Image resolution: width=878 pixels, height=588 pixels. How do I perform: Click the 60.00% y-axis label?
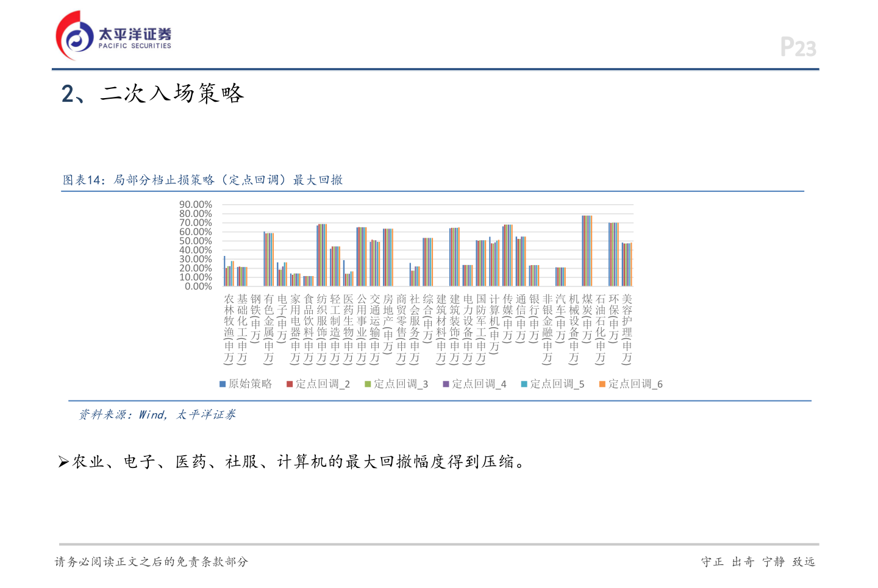pos(196,232)
